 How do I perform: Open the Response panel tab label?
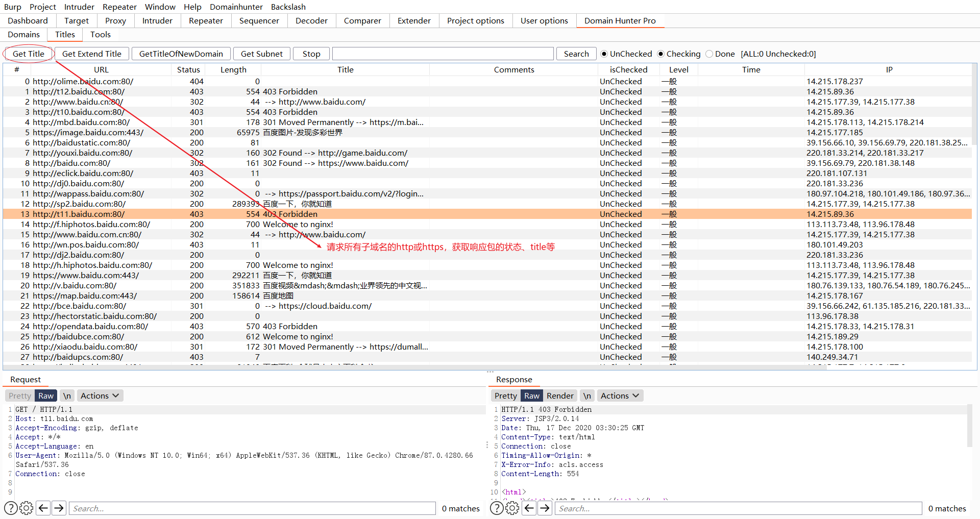pos(514,379)
